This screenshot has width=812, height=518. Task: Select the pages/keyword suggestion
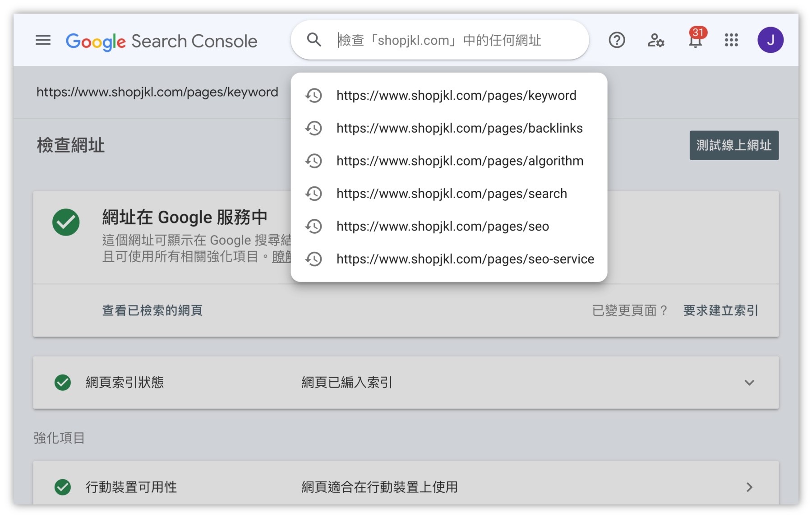tap(456, 96)
